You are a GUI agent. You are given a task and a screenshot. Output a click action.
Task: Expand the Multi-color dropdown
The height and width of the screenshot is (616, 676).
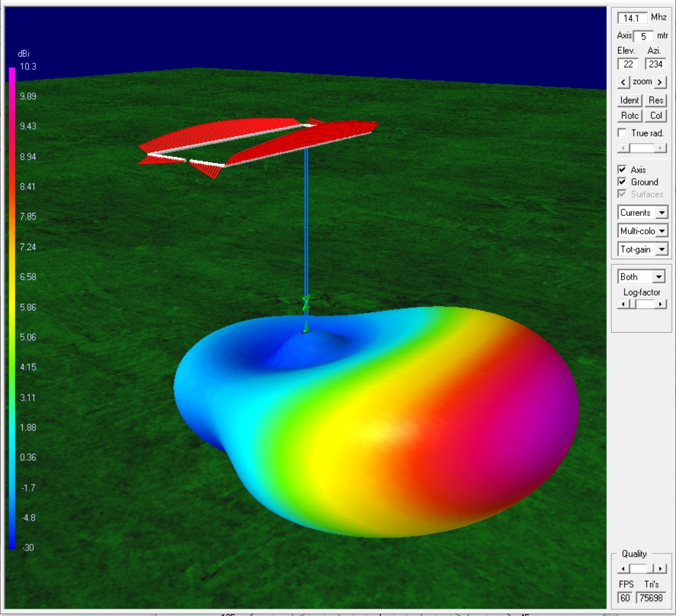661,231
